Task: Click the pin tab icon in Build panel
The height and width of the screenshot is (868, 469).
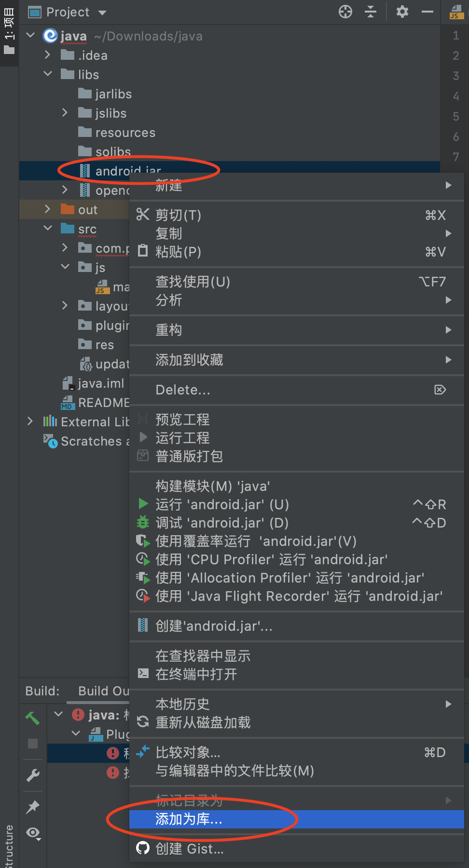Action: pyautogui.click(x=33, y=807)
